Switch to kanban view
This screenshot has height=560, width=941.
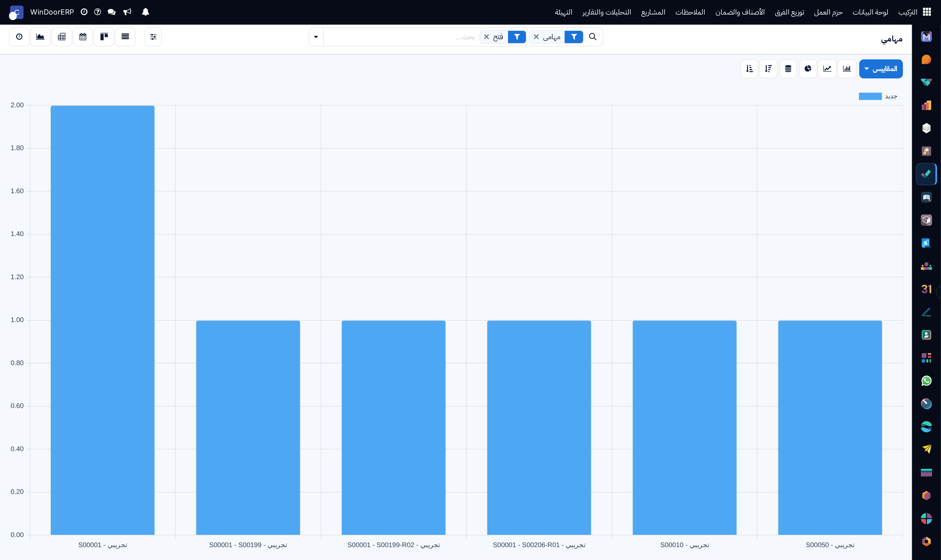(104, 37)
